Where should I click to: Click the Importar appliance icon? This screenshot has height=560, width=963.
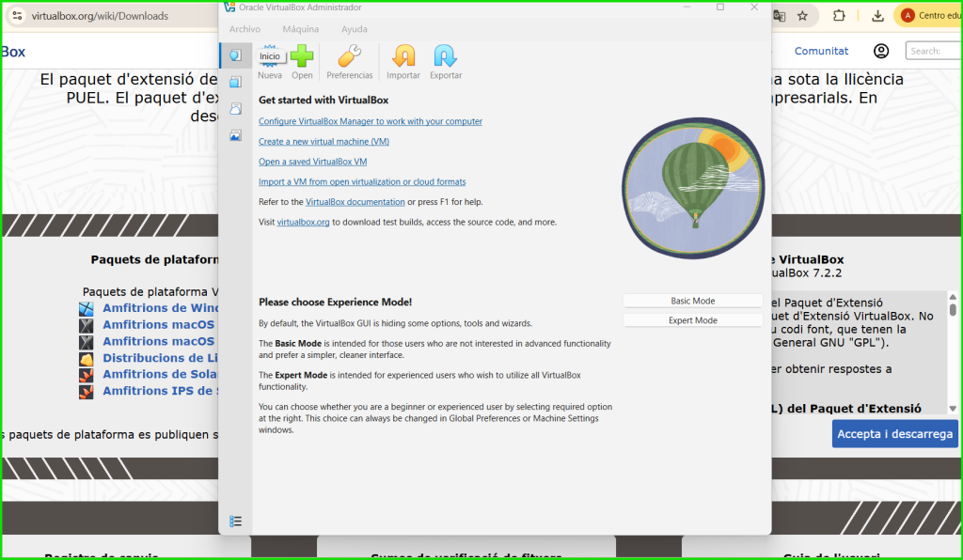[403, 58]
